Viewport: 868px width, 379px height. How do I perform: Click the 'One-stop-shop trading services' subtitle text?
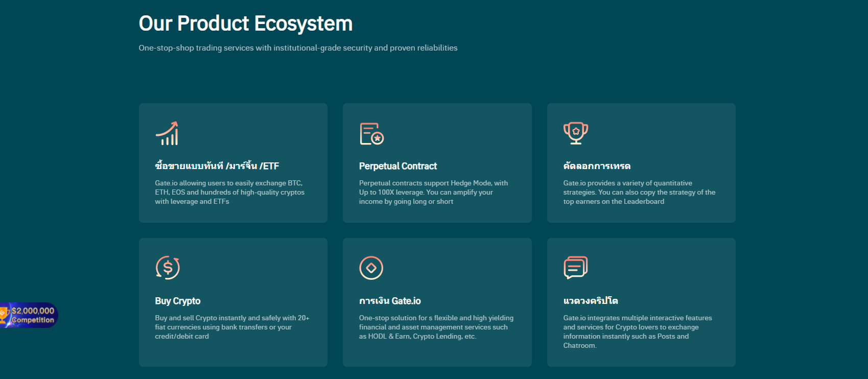298,48
